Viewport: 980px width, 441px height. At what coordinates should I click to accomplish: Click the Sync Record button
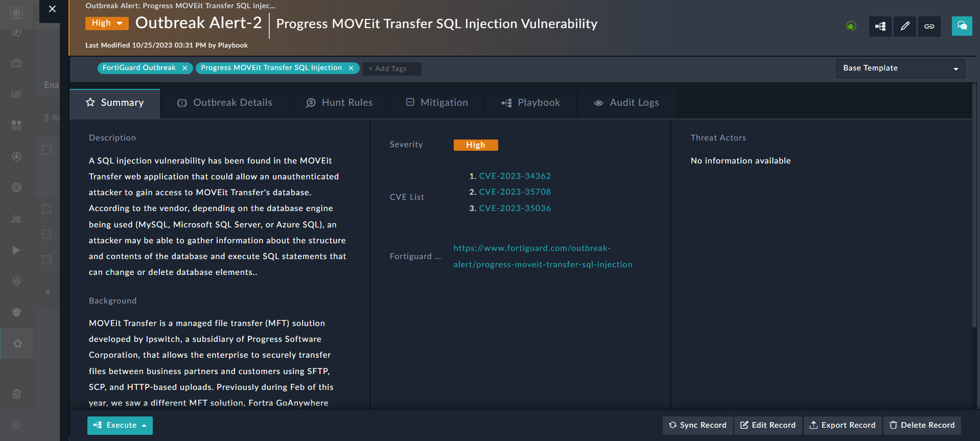[x=697, y=425]
